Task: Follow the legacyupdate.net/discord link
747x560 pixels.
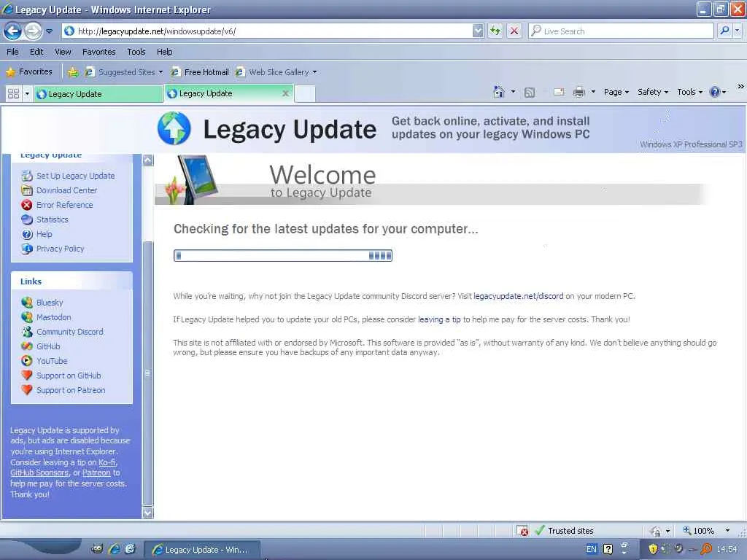Action: tap(519, 296)
